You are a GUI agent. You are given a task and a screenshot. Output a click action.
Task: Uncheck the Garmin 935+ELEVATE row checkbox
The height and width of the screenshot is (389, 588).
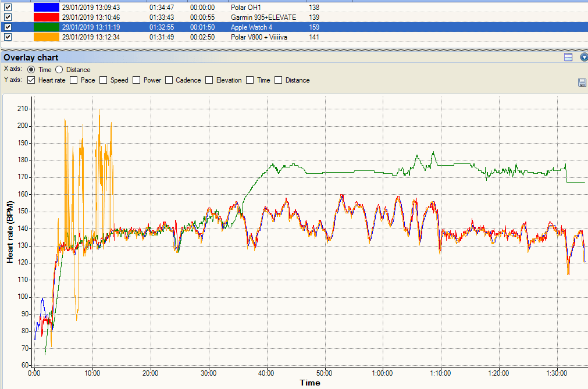[x=8, y=17]
